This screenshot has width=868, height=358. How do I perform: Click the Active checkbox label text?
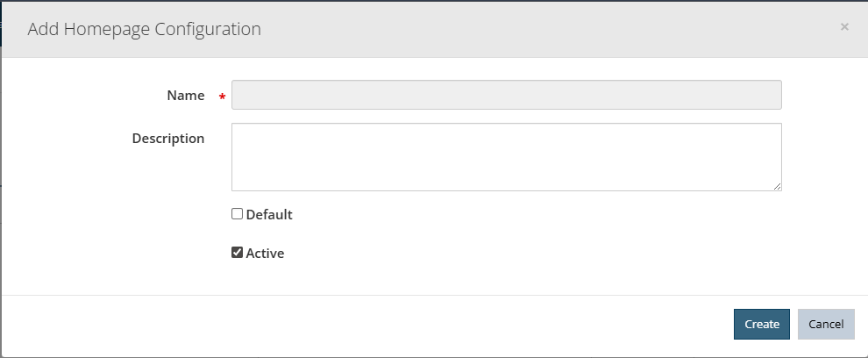[265, 254]
